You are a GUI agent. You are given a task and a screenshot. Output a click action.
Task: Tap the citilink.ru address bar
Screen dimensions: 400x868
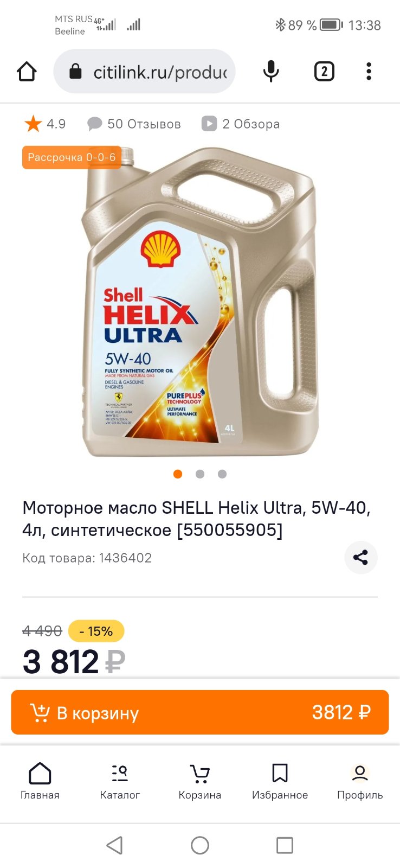(x=144, y=72)
